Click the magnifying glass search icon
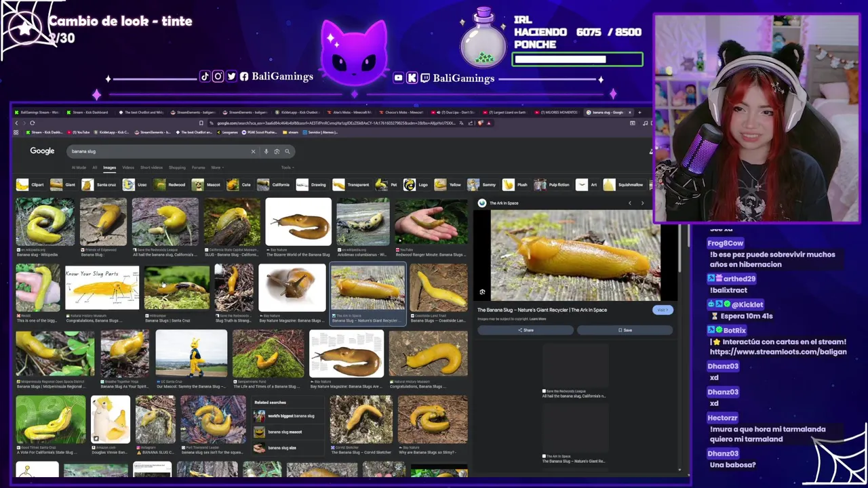 [287, 151]
